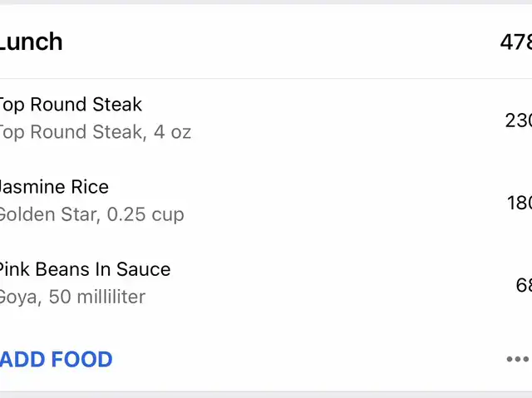Screen dimensions: 532x398
Task: Tap the Lunch total calories 478
Action: click(515, 42)
